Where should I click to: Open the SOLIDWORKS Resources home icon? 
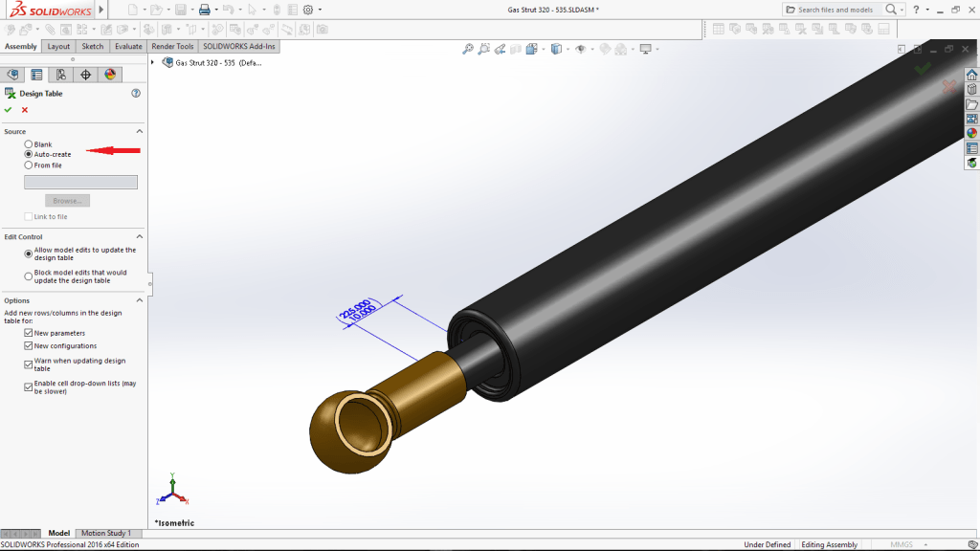click(x=971, y=75)
